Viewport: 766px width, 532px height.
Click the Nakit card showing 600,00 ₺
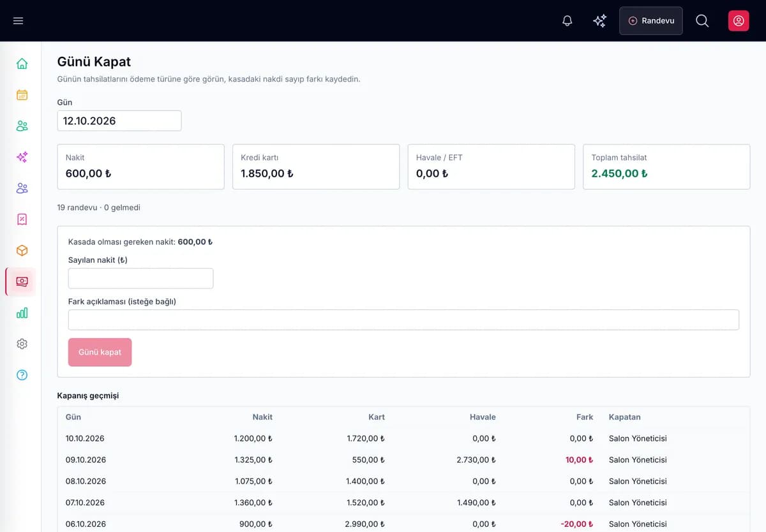tap(141, 166)
